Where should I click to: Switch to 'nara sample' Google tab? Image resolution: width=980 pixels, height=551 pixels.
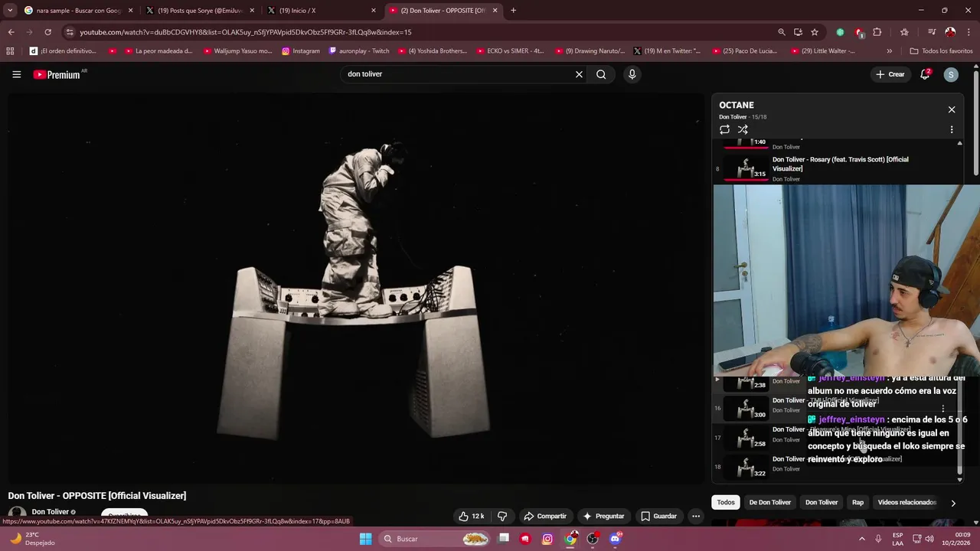(78, 11)
